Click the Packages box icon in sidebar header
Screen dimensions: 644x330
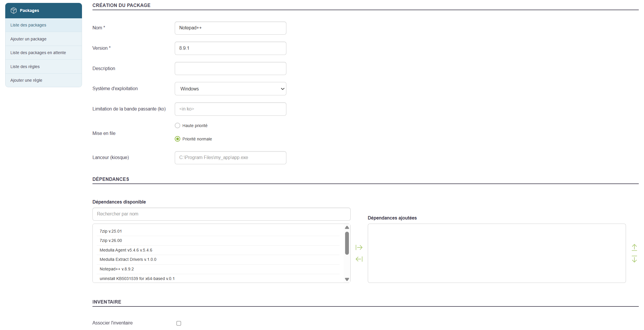click(14, 10)
